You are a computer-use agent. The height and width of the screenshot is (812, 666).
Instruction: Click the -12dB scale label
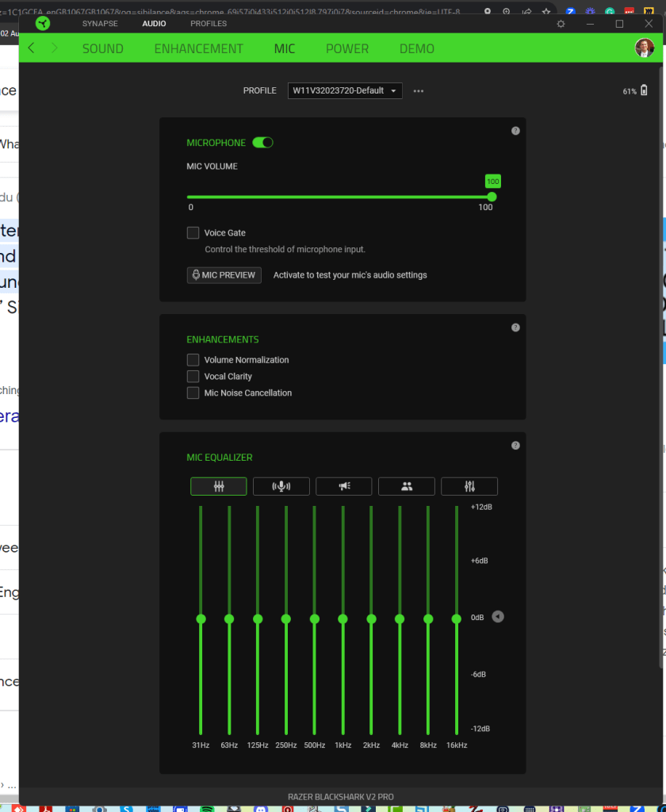click(480, 729)
